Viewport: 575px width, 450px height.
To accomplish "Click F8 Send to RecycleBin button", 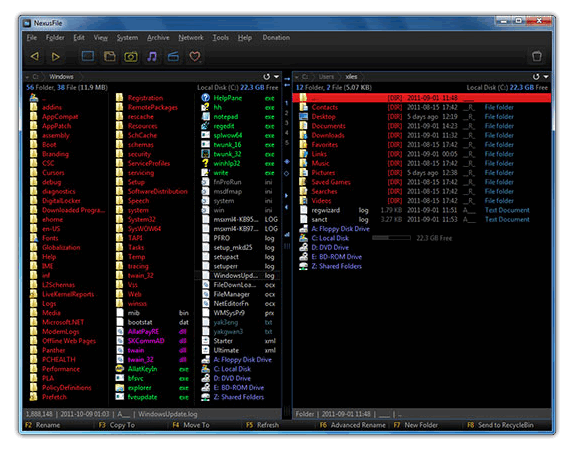I will [x=501, y=425].
